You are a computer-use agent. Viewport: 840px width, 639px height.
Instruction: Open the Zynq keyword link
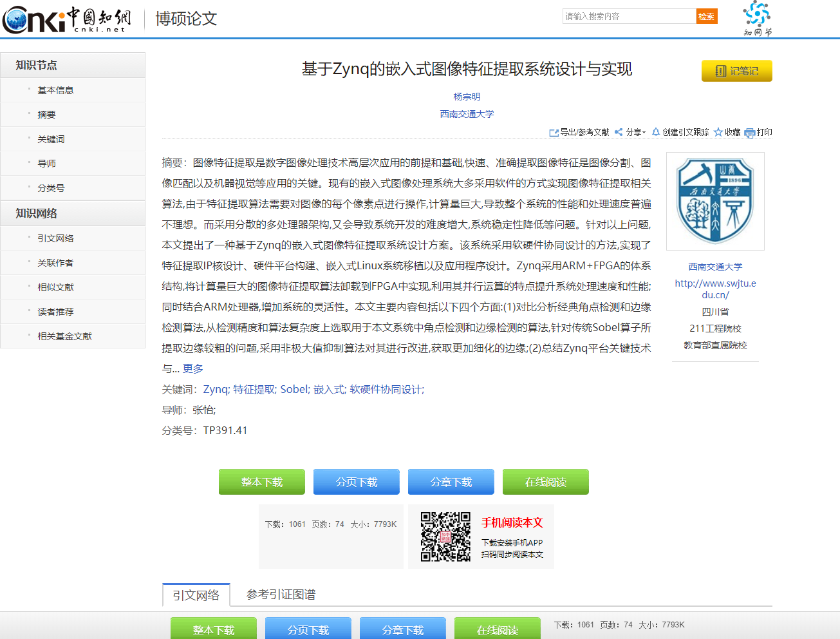pyautogui.click(x=214, y=389)
